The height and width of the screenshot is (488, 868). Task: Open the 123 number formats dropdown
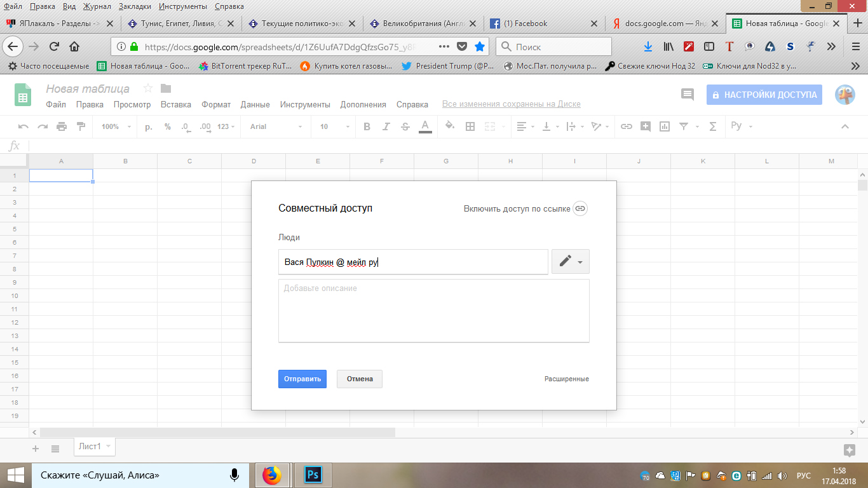[x=226, y=126]
